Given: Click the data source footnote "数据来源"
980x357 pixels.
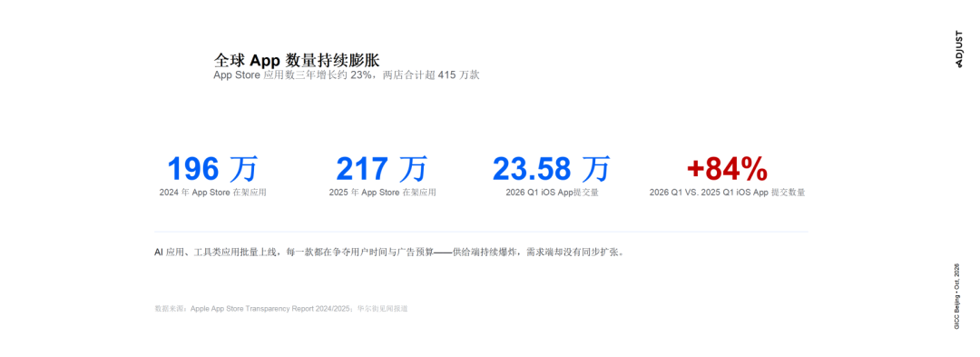Looking at the screenshot, I should tap(280, 309).
